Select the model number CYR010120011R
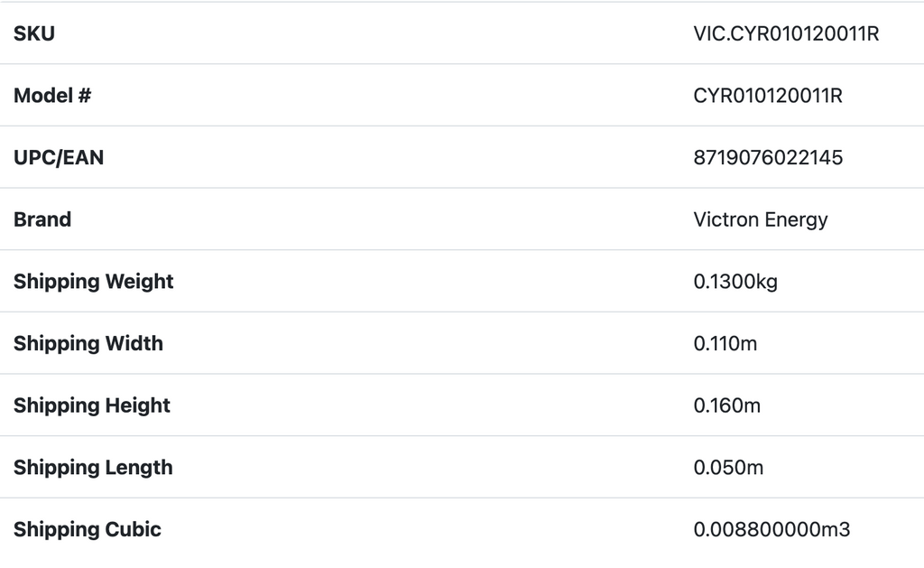This screenshot has width=924, height=568. (768, 96)
